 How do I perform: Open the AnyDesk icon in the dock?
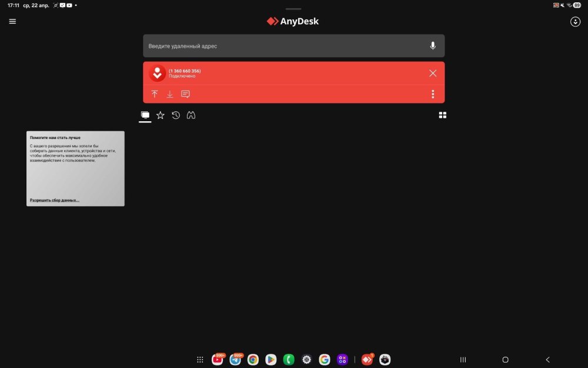[x=367, y=360]
